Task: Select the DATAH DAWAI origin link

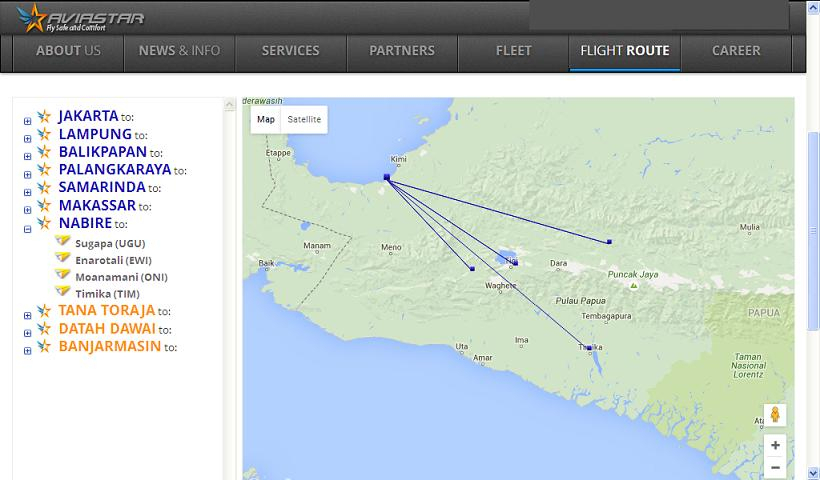Action: coord(107,328)
